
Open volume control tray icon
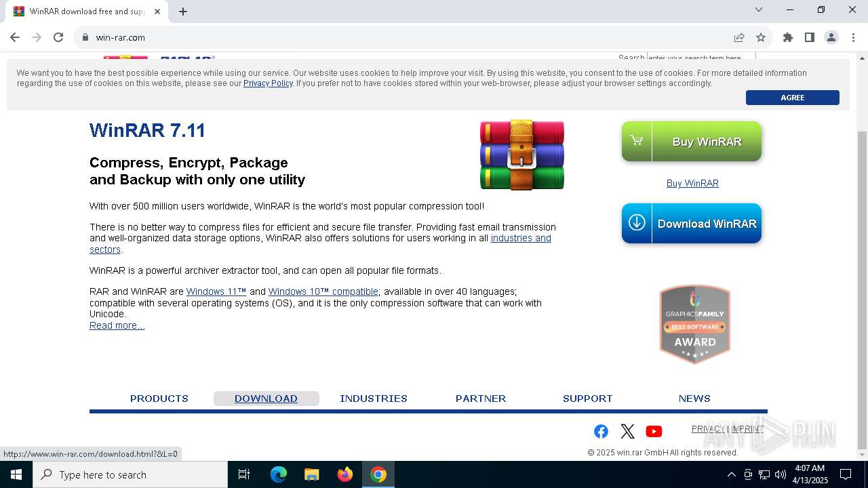781,474
